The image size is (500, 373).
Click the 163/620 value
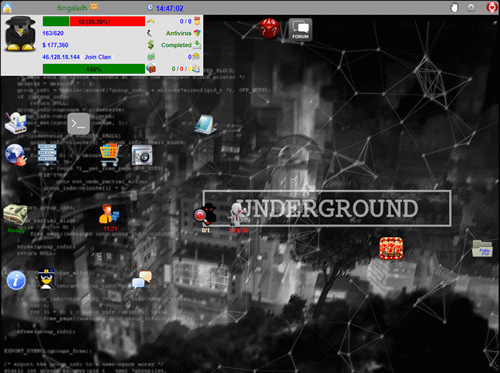(x=53, y=33)
